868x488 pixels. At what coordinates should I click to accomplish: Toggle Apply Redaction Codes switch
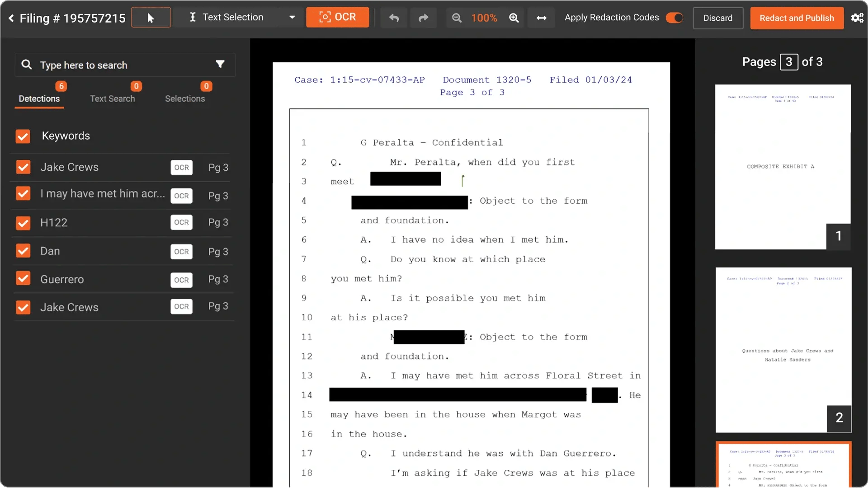[674, 18]
